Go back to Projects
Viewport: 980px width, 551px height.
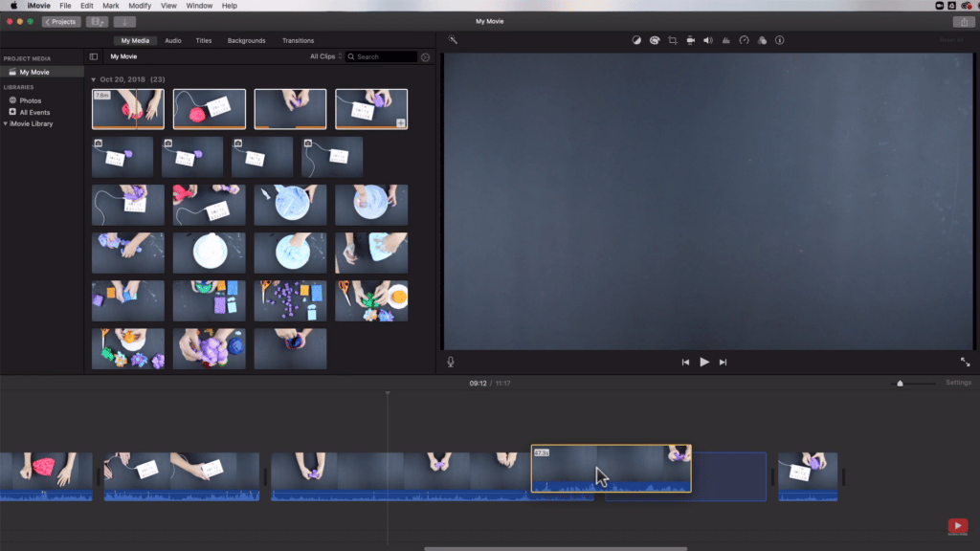pos(61,21)
